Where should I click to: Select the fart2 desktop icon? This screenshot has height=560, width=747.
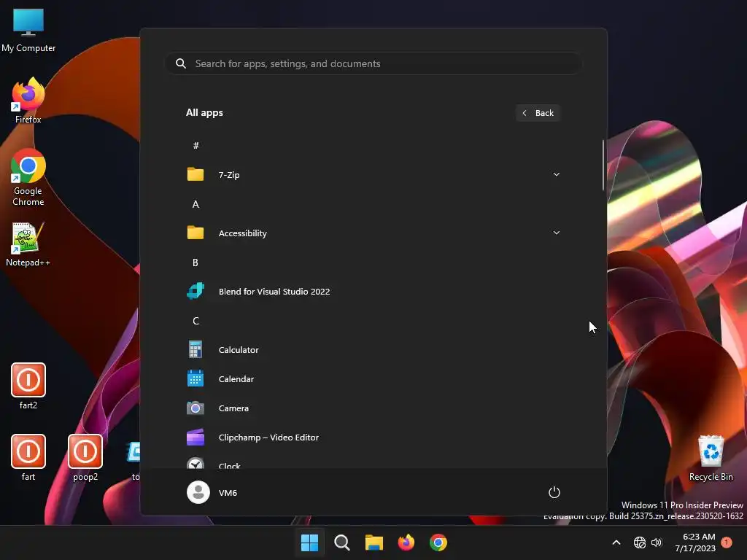point(28,386)
